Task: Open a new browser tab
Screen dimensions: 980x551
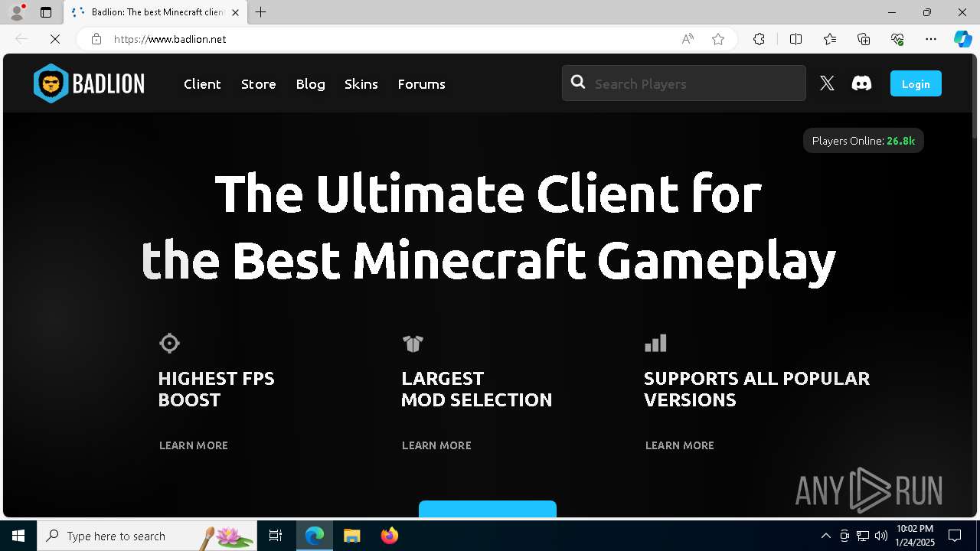Action: (261, 12)
